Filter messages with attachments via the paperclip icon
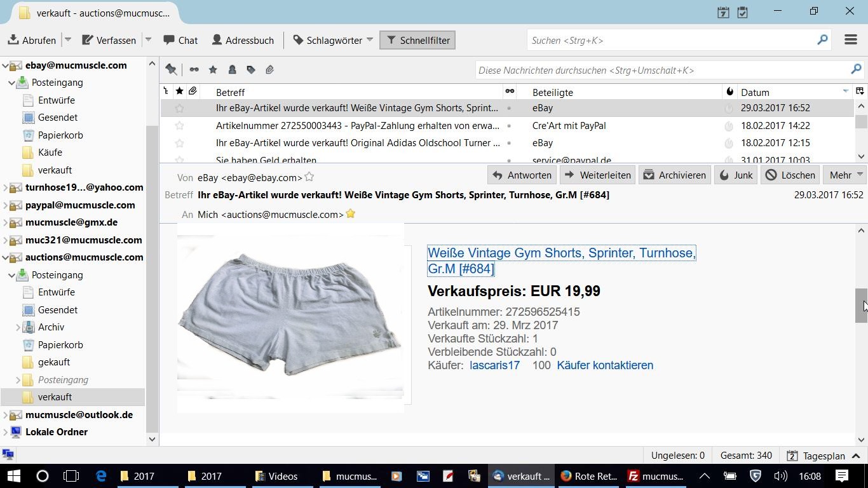The image size is (868, 488). (269, 70)
